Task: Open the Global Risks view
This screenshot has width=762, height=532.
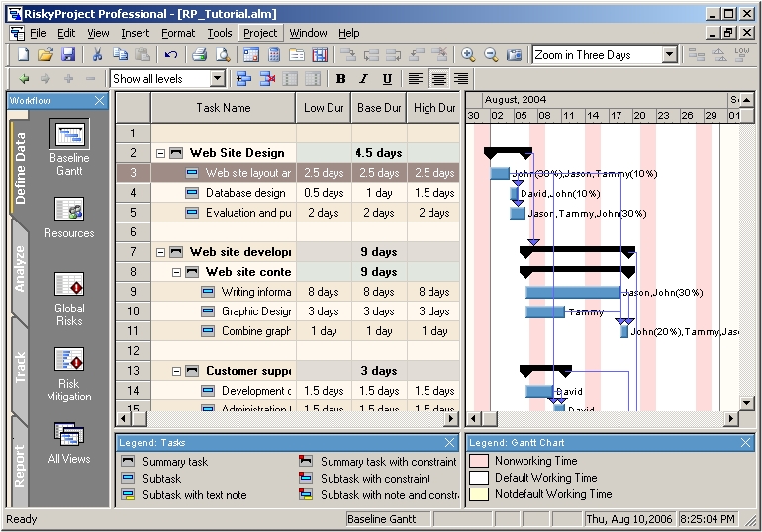Action: click(x=69, y=299)
